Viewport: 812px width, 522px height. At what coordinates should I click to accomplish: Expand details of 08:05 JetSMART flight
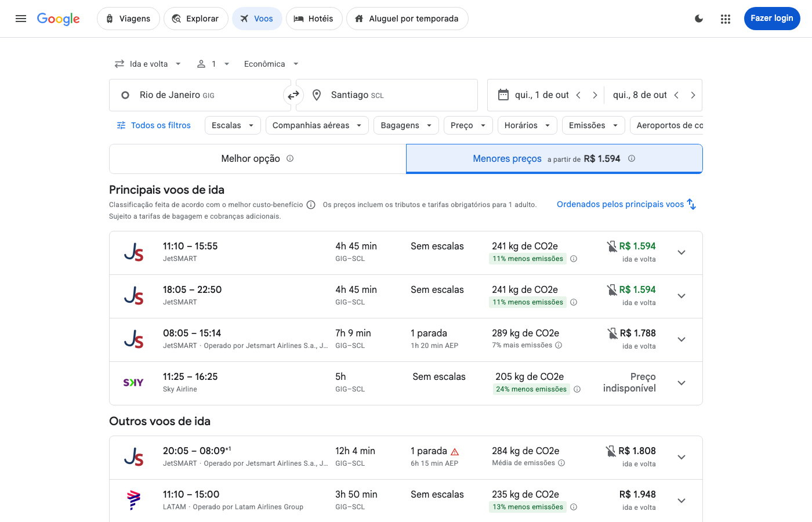tap(681, 339)
